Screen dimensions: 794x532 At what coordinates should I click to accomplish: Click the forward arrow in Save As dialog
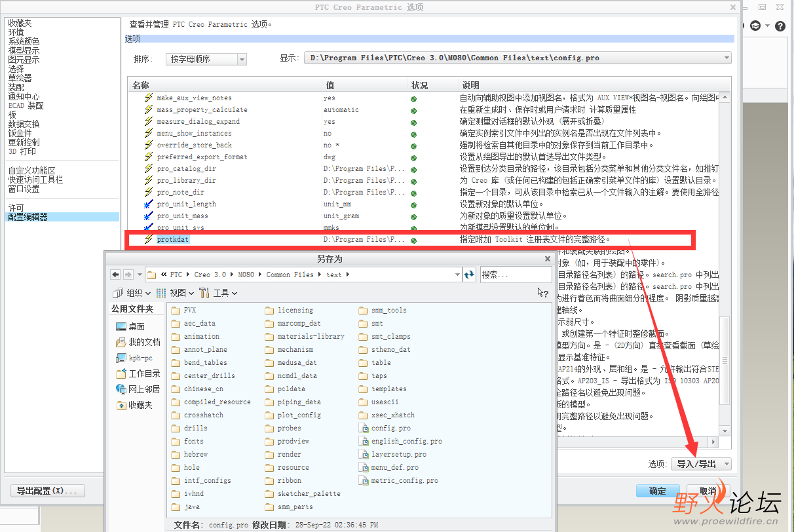(x=128, y=275)
